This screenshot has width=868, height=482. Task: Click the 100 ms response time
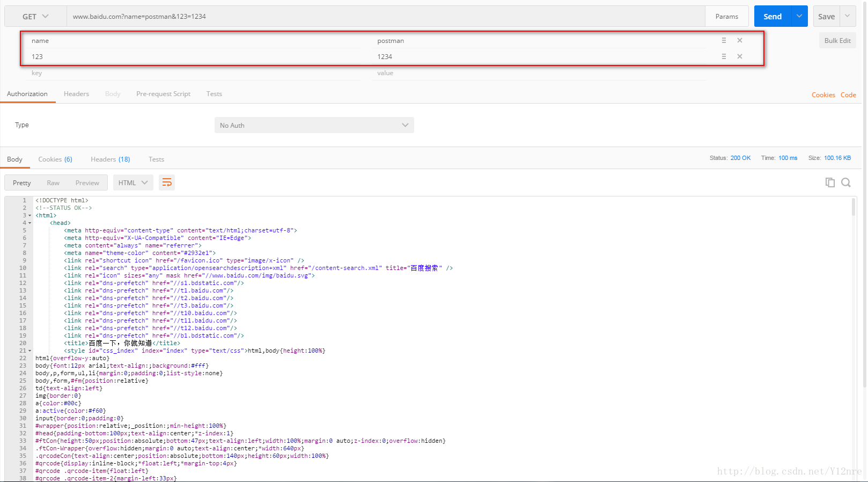pyautogui.click(x=788, y=158)
